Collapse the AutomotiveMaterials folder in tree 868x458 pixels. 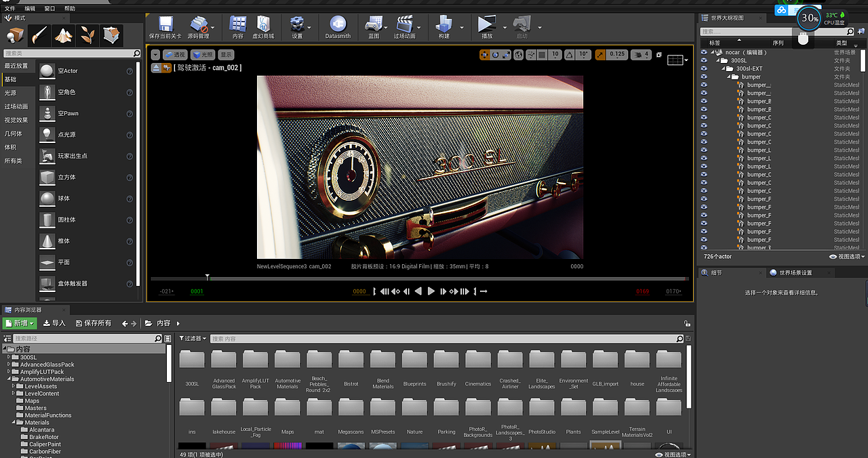tap(9, 379)
